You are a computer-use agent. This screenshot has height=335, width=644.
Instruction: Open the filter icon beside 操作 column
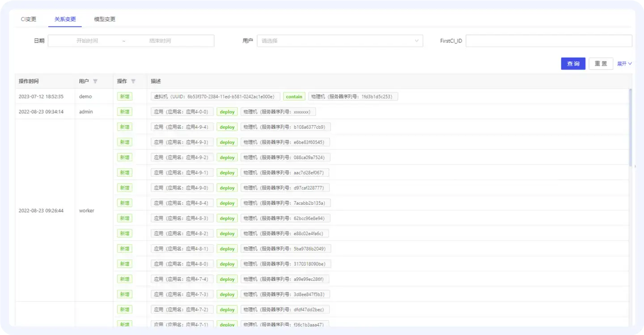(133, 81)
